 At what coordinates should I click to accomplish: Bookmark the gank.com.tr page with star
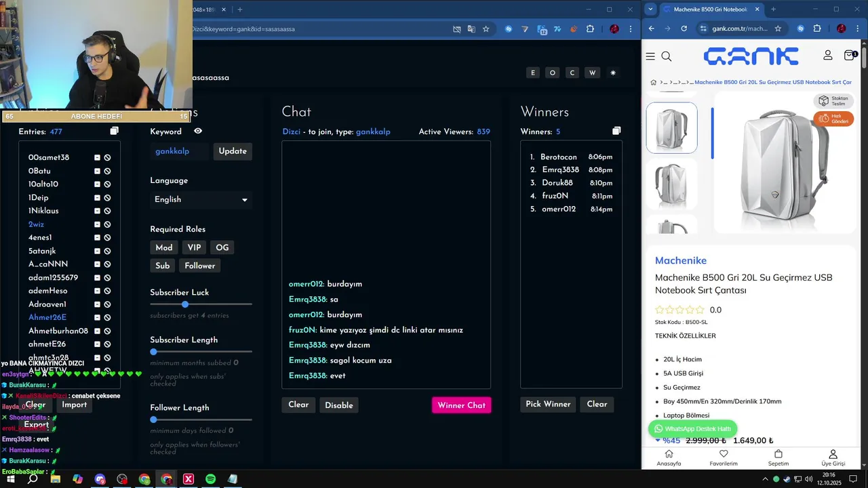[778, 28]
